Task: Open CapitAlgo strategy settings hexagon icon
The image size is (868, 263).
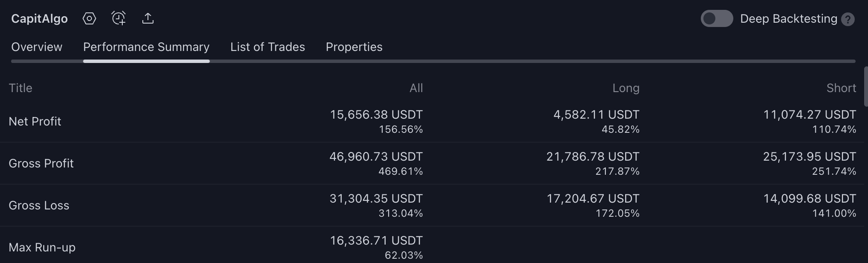Action: pyautogui.click(x=89, y=18)
